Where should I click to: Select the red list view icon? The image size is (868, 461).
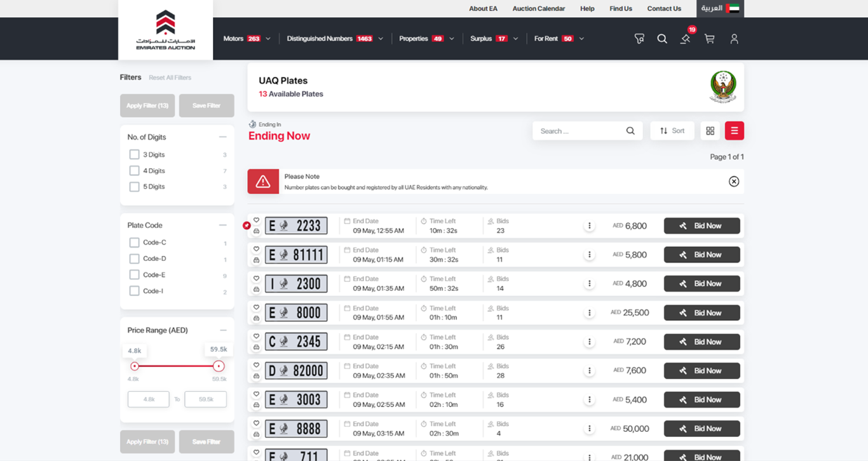[734, 130]
